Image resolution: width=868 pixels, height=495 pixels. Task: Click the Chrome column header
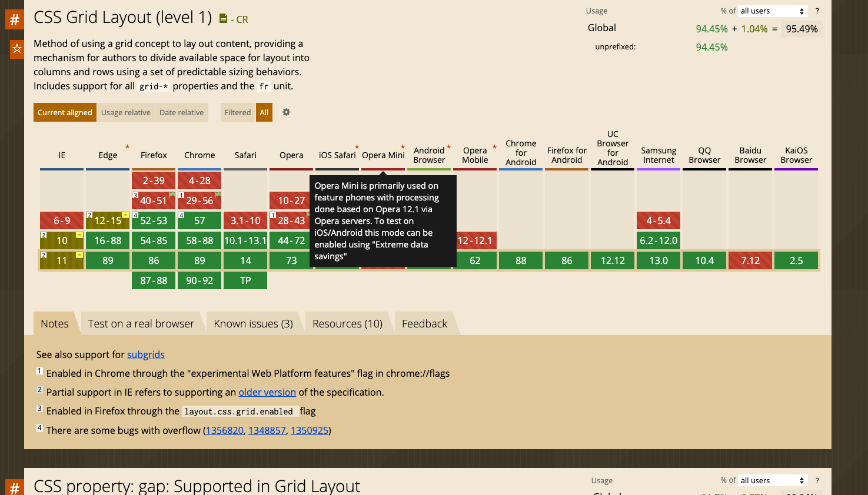point(199,155)
